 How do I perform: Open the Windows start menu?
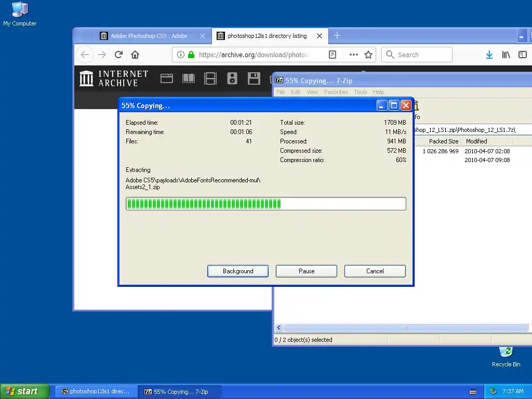(x=24, y=391)
